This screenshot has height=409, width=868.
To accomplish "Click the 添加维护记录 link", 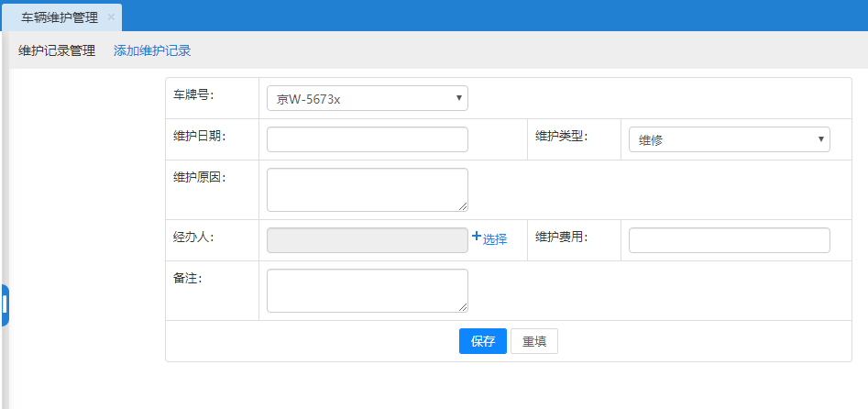I will coord(152,51).
